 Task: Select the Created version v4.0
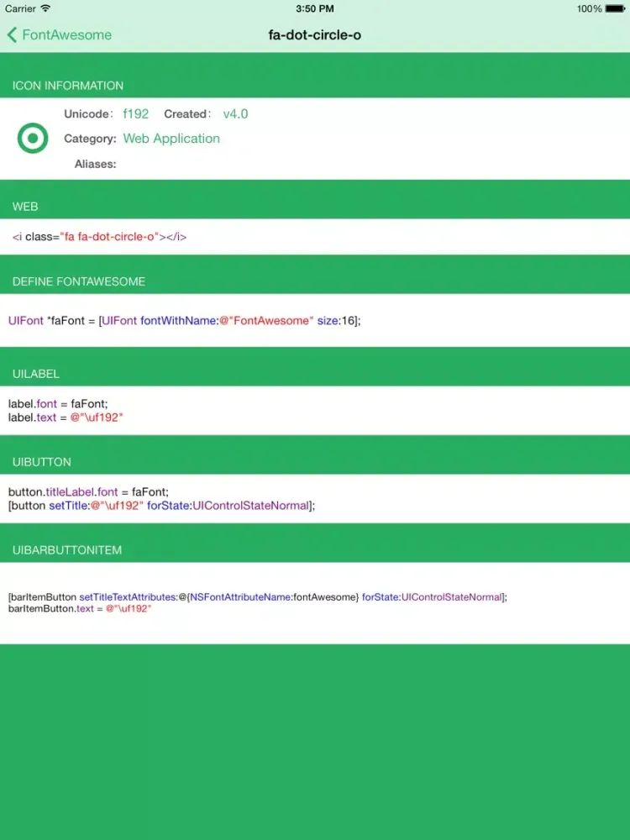(236, 114)
